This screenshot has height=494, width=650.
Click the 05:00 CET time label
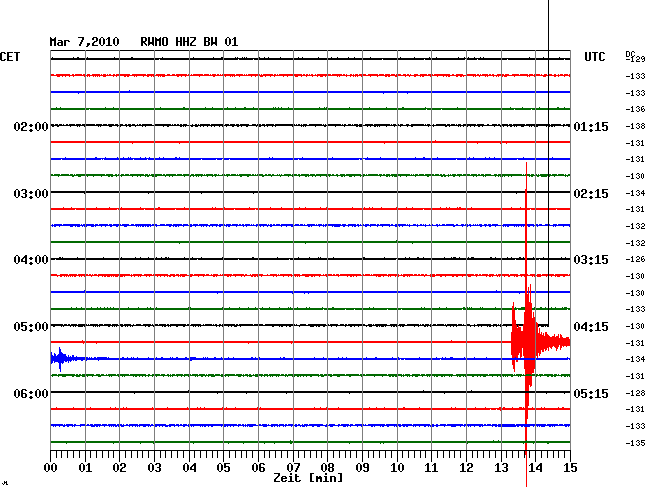31,327
